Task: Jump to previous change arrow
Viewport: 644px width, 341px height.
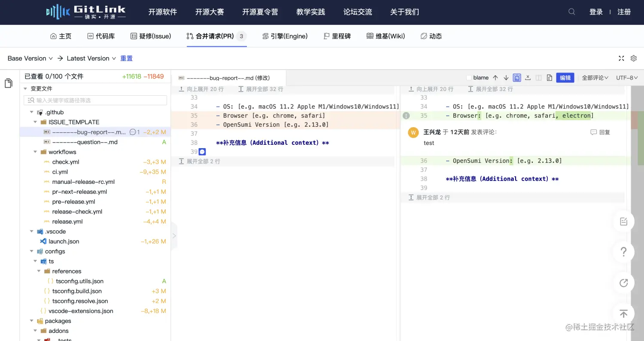Action: coord(495,78)
